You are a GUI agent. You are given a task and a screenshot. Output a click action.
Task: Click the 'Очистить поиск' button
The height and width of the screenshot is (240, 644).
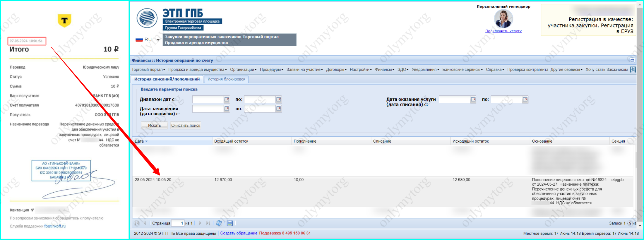point(186,125)
